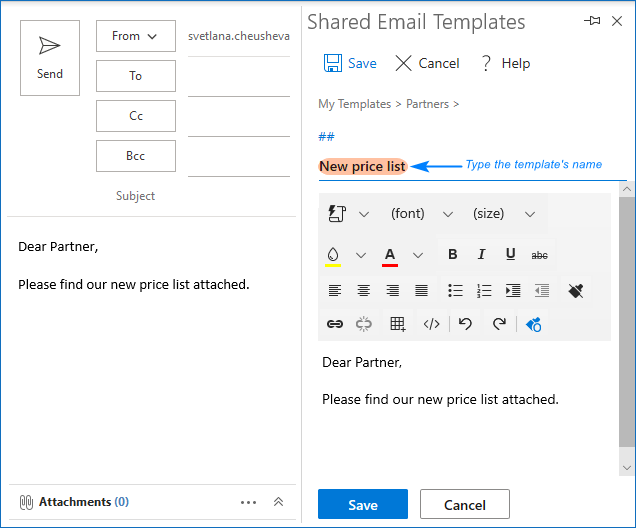Image resolution: width=636 pixels, height=528 pixels.
Task: Open the font size dropdown
Action: click(503, 214)
